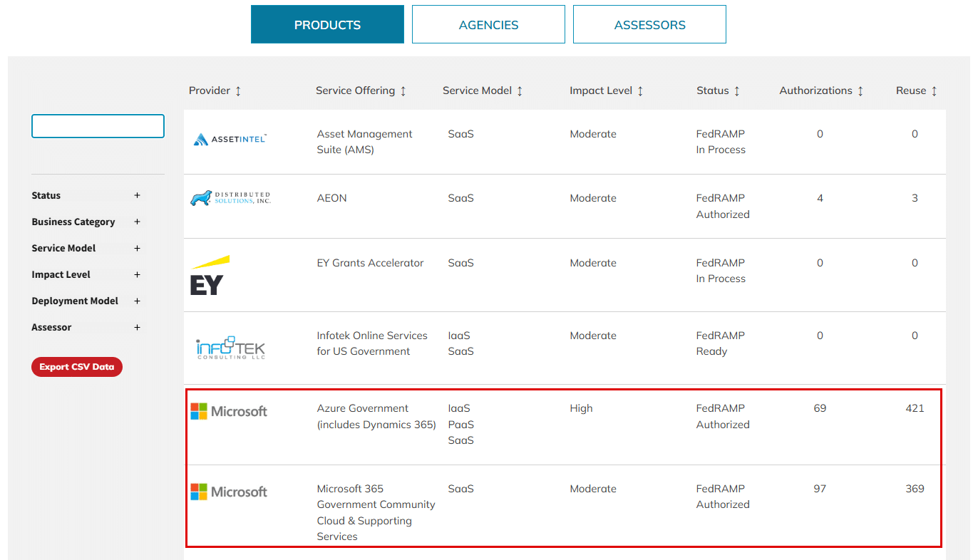
Task: Open the AEON service offering
Action: (332, 198)
